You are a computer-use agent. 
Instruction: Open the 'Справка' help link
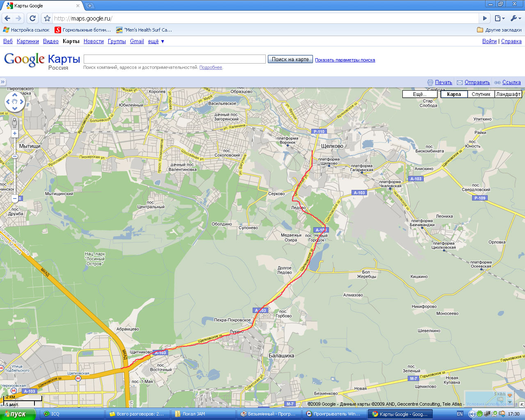pyautogui.click(x=511, y=41)
